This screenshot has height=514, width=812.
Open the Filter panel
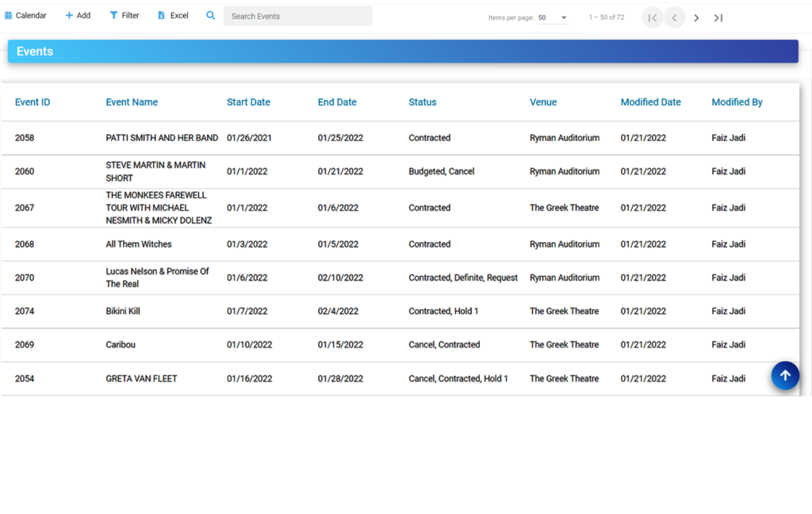click(x=124, y=15)
